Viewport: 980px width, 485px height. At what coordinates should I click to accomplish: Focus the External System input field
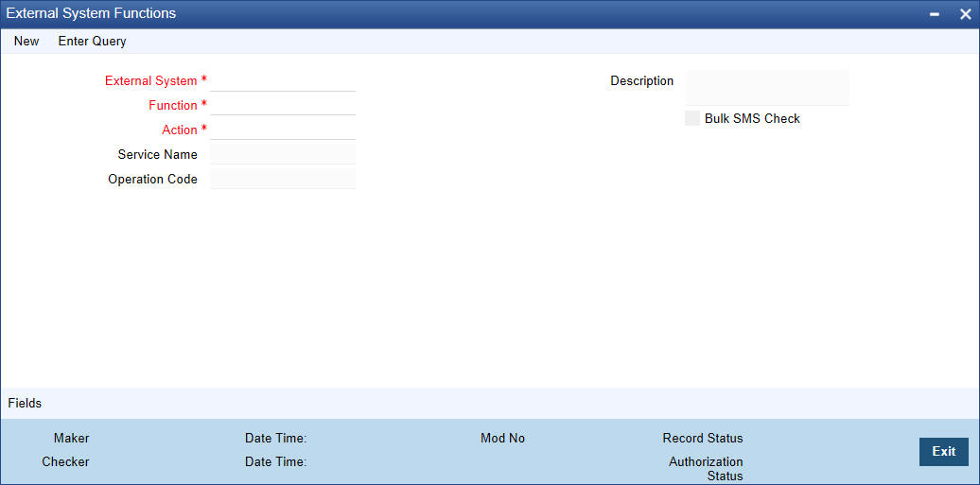283,80
